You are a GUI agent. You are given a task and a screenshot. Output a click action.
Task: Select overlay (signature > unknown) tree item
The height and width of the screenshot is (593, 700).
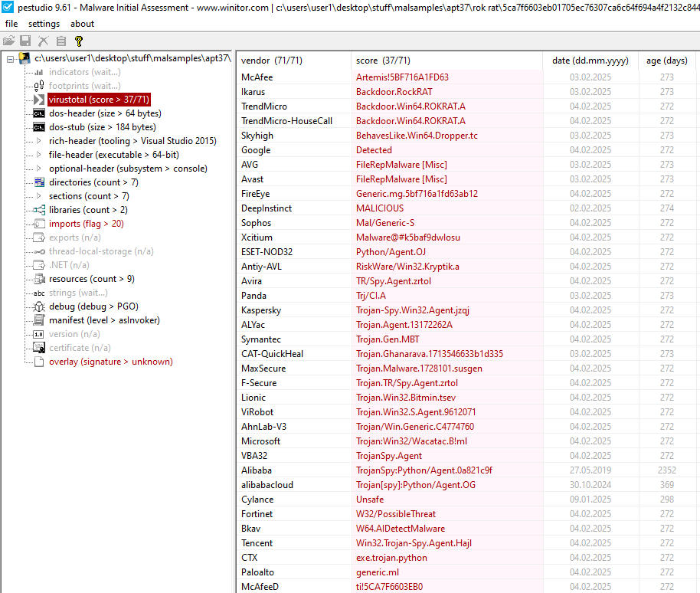coord(111,362)
